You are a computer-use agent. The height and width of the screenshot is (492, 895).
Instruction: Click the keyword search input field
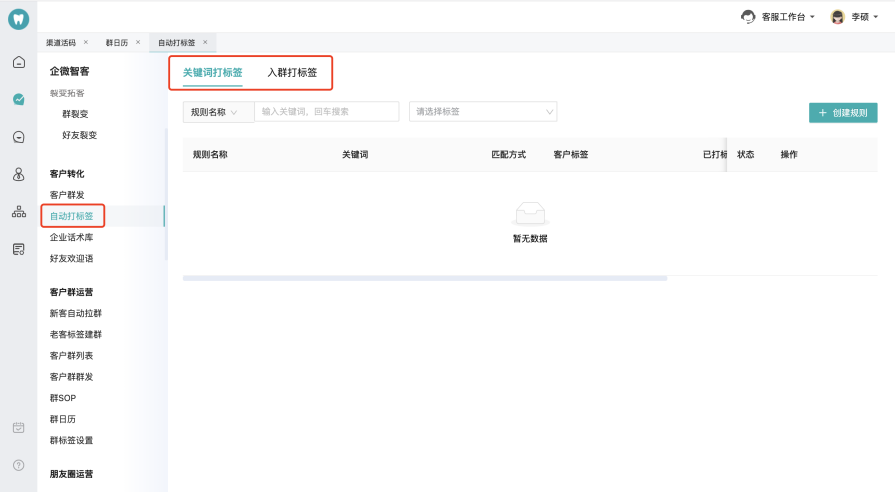coord(326,112)
